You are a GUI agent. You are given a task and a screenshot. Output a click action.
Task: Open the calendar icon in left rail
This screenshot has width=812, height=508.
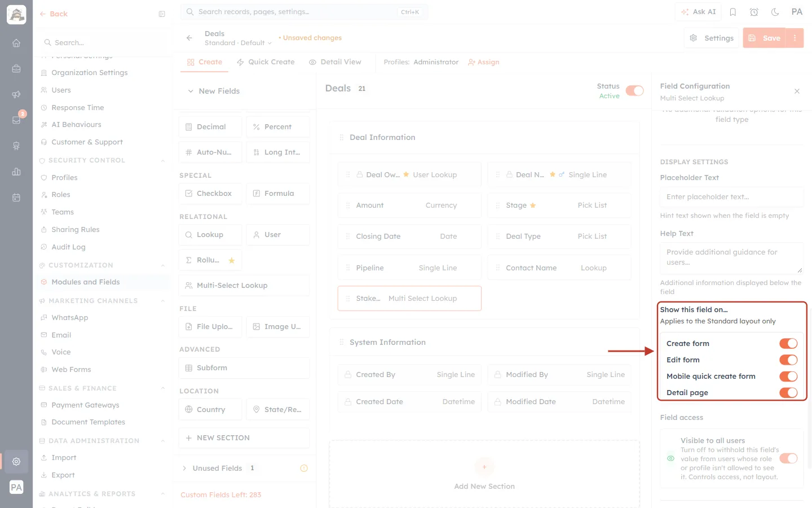pos(16,198)
